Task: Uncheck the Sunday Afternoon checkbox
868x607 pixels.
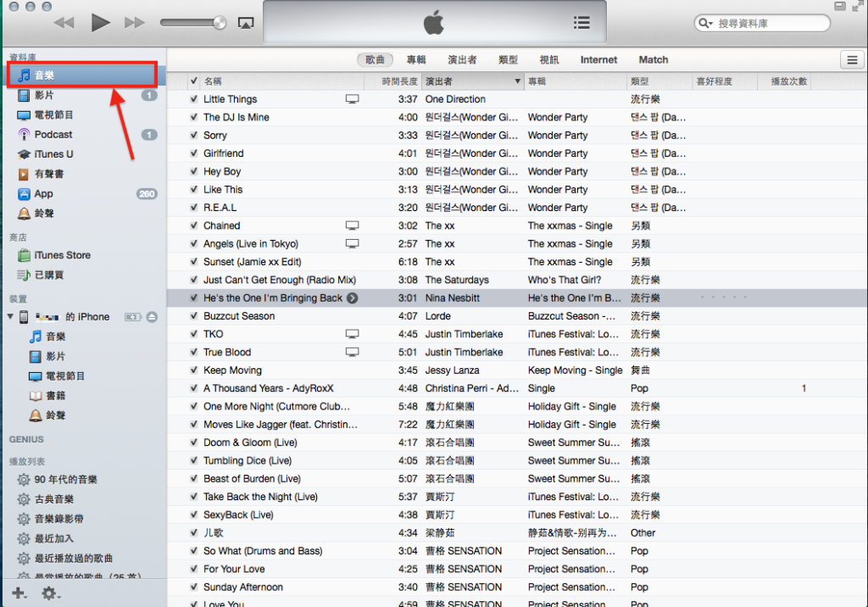Action: pos(194,587)
